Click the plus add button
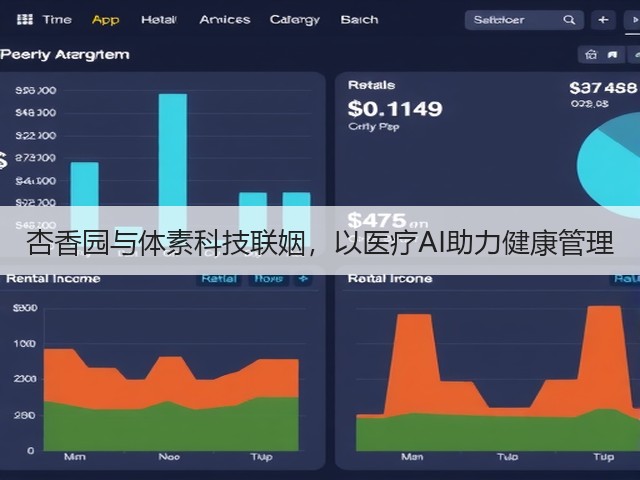640x480 pixels. pos(603,20)
